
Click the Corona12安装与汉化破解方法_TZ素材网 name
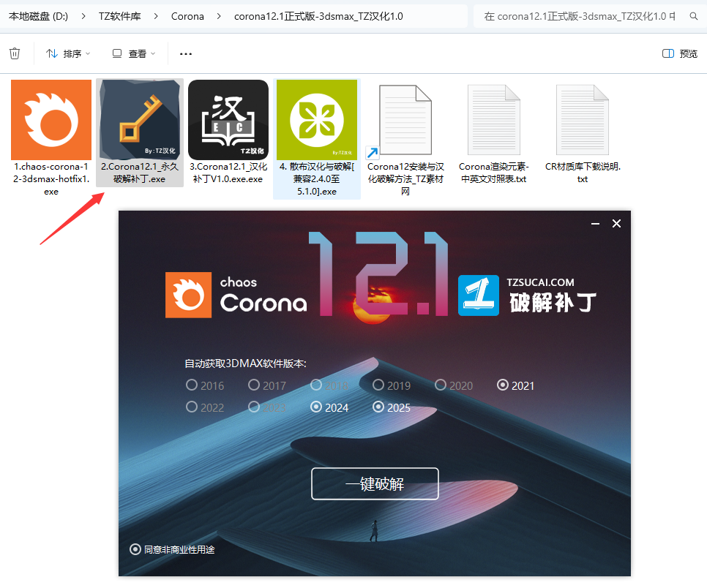tap(405, 179)
